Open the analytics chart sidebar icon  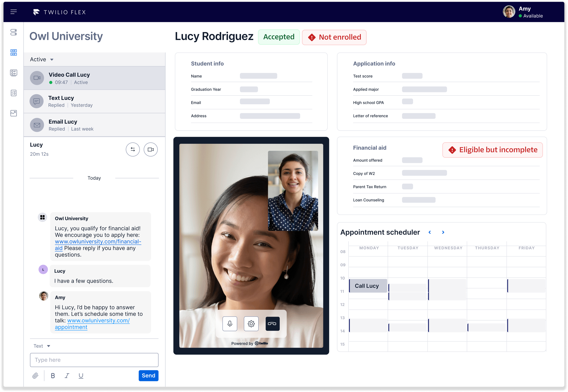pyautogui.click(x=14, y=113)
